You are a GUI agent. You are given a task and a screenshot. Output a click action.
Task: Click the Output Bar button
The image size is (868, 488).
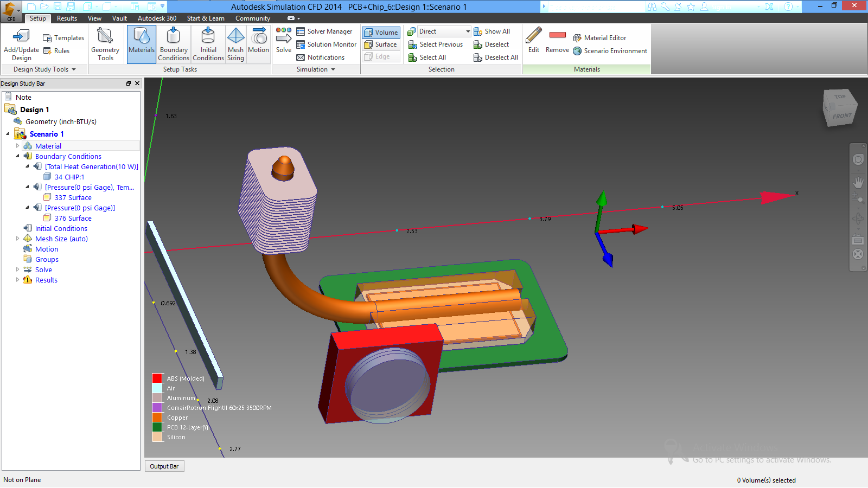164,466
